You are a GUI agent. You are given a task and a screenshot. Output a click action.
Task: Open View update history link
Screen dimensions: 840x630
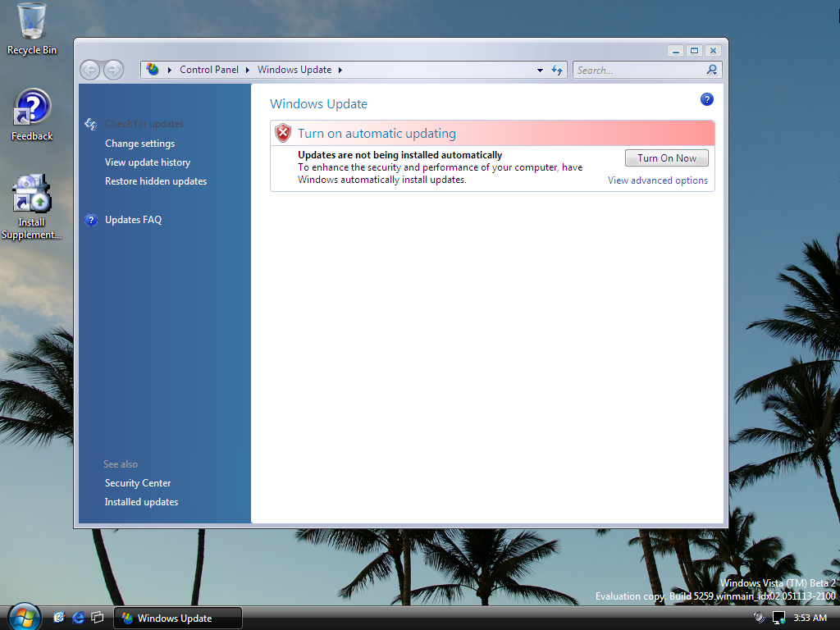[148, 162]
